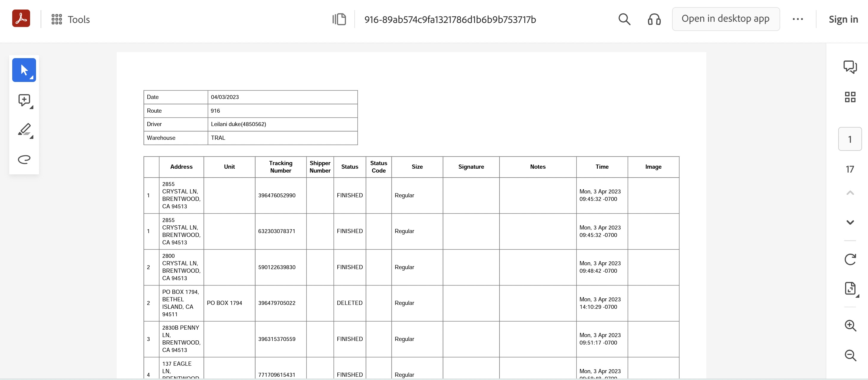Open the comments panel icon
Viewport: 868px width, 380px height.
pos(850,67)
